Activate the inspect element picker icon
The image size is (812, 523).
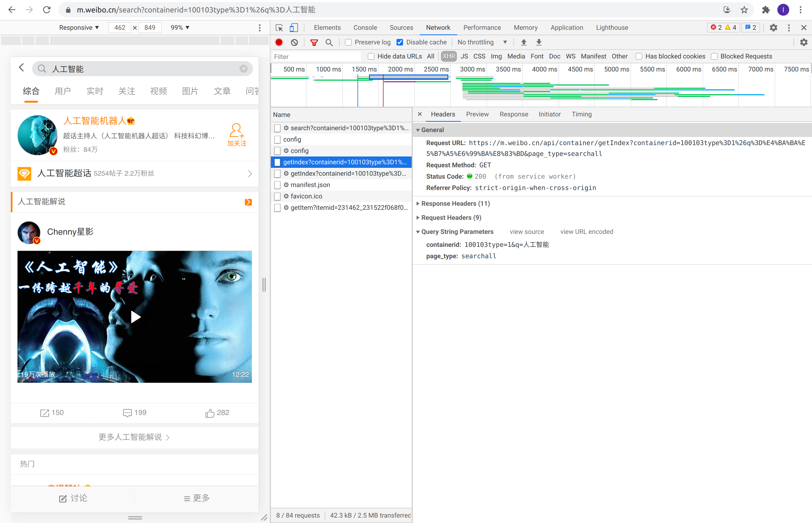point(279,28)
